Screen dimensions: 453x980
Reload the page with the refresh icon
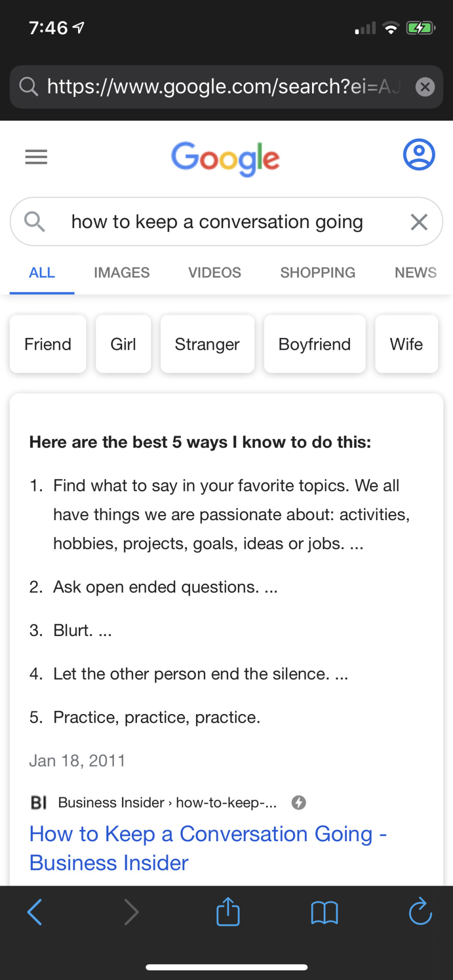(x=420, y=911)
